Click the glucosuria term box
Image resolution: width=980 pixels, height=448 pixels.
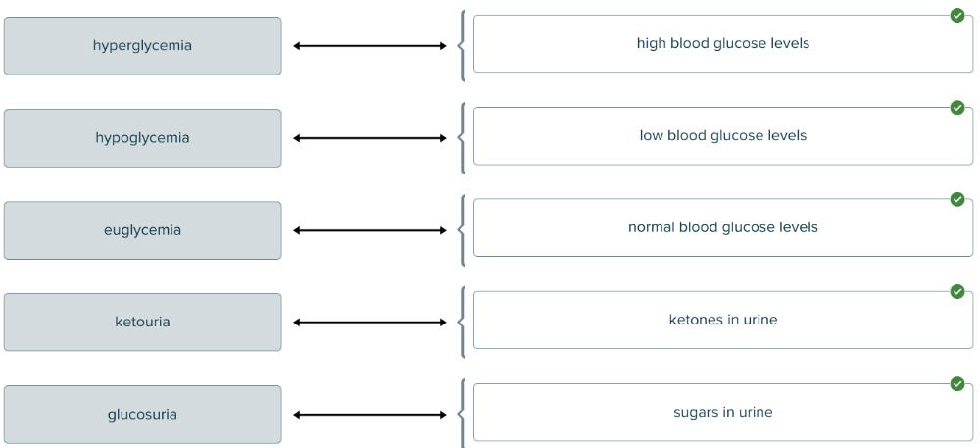[x=142, y=415]
